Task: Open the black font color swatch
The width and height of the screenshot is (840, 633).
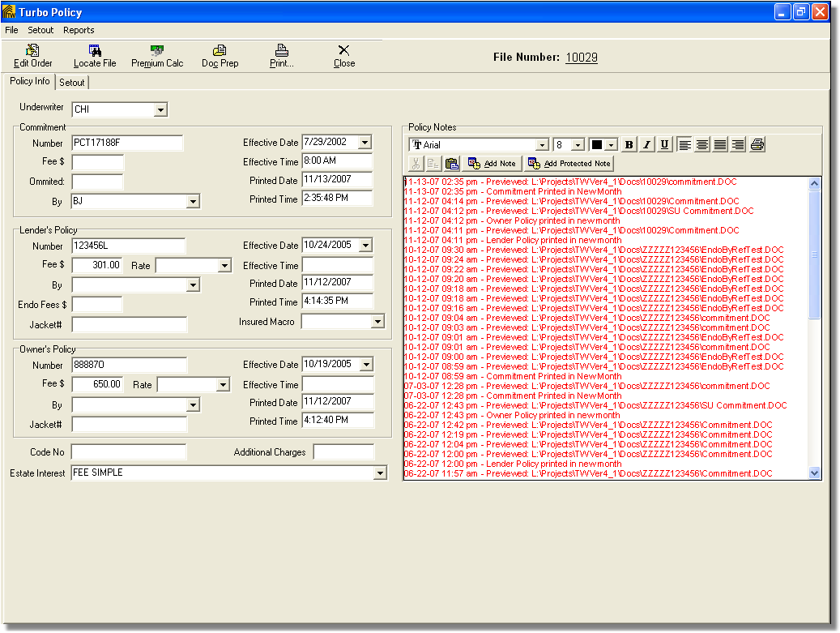Action: click(x=598, y=145)
